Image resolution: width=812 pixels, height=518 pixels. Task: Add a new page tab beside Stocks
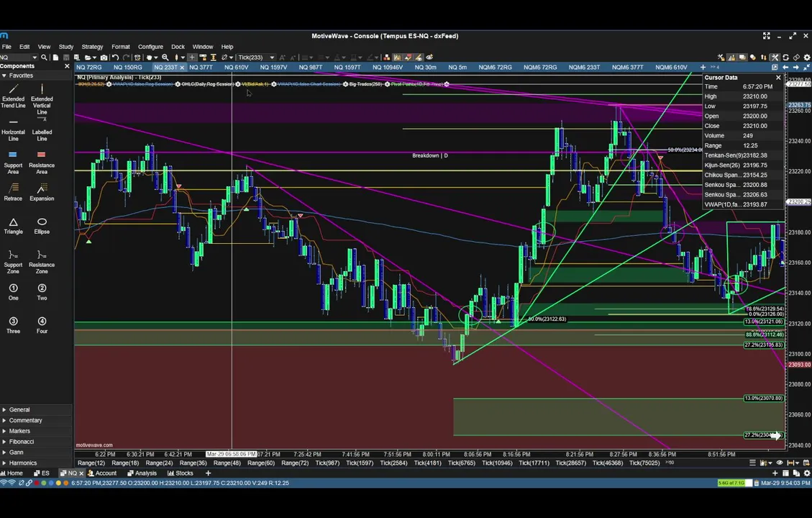tap(208, 473)
